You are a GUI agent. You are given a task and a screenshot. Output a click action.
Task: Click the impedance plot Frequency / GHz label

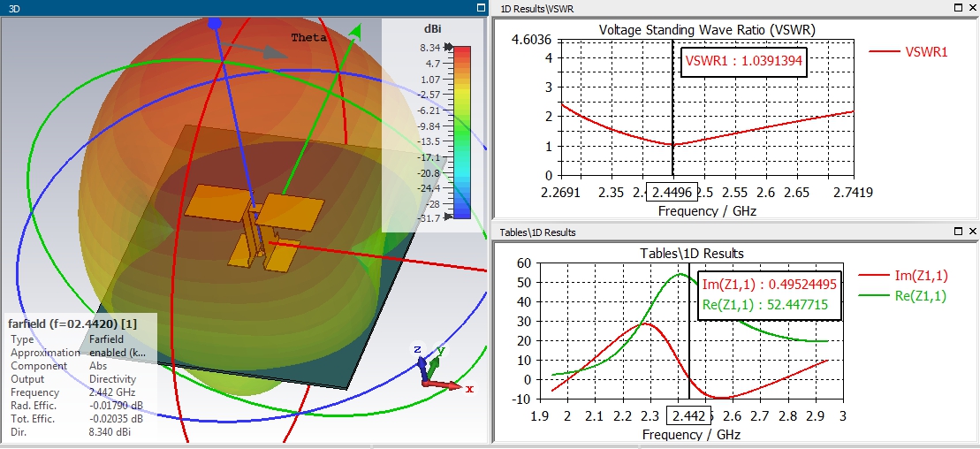pyautogui.click(x=692, y=434)
